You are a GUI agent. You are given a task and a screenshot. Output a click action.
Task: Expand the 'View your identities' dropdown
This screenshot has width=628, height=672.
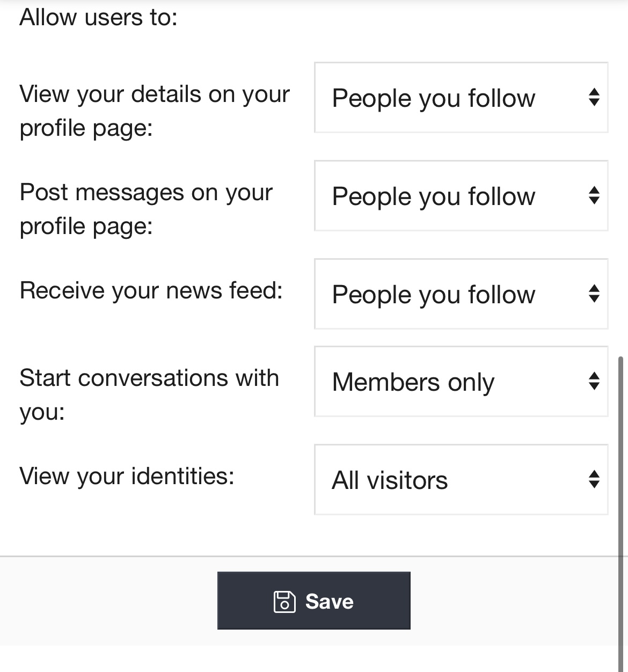tap(461, 480)
